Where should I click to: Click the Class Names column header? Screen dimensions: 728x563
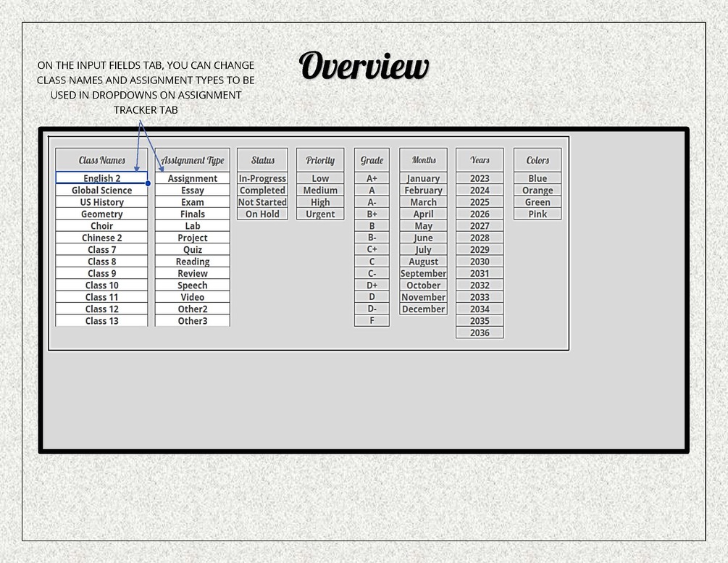coord(101,160)
